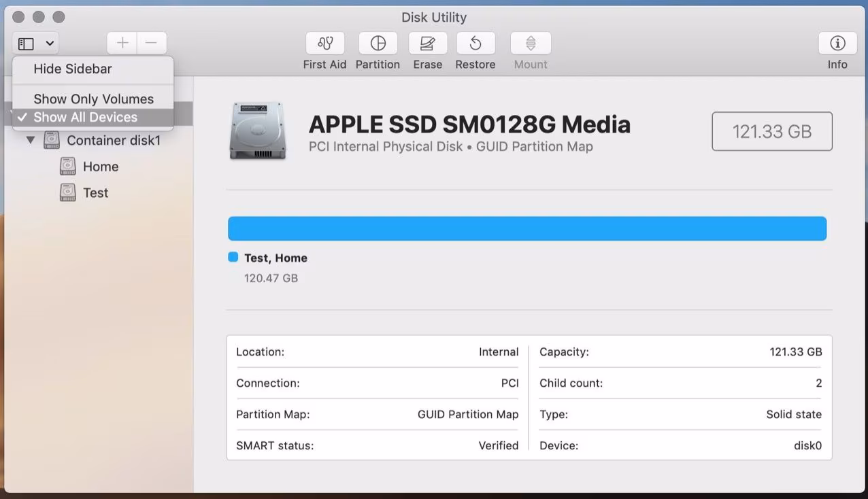The height and width of the screenshot is (499, 868).
Task: Click the SMART status Verified value
Action: [499, 446]
